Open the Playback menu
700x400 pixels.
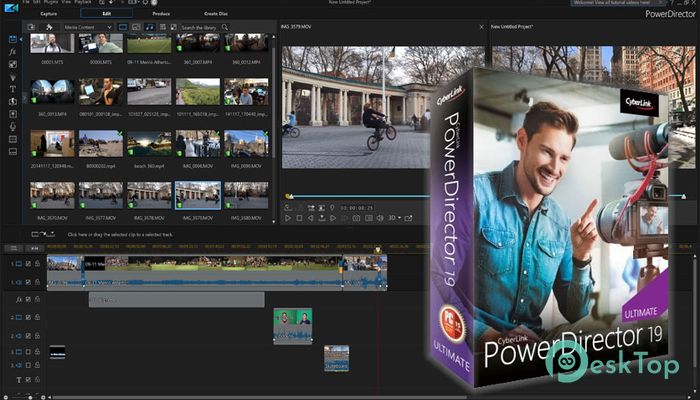click(x=83, y=2)
